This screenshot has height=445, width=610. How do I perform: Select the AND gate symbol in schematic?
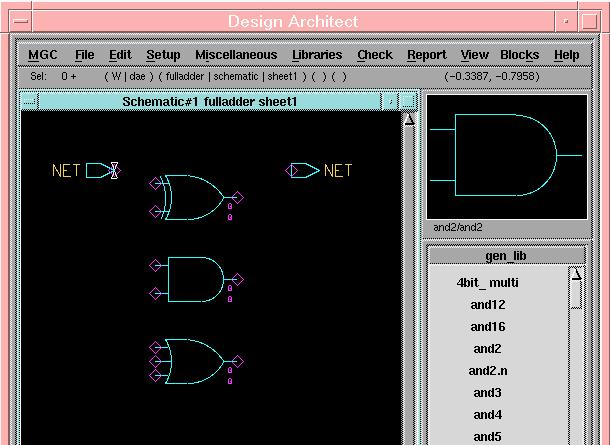pyautogui.click(x=195, y=279)
